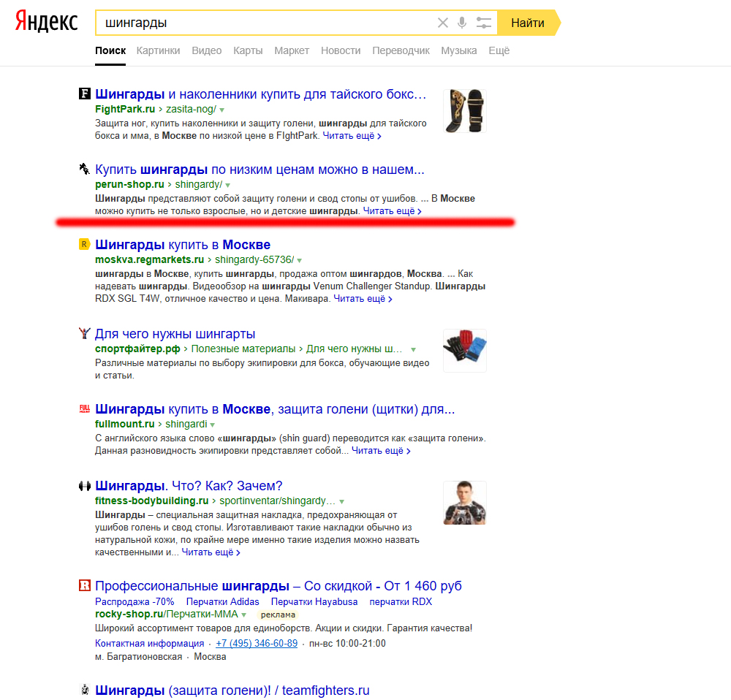
Task: Open the Переводчик tab
Action: (x=401, y=50)
